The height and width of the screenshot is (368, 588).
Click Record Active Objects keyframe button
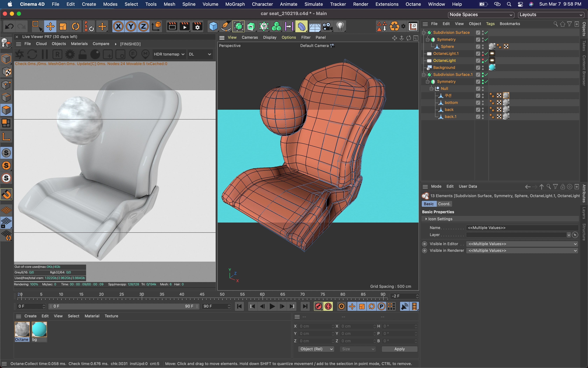318,306
